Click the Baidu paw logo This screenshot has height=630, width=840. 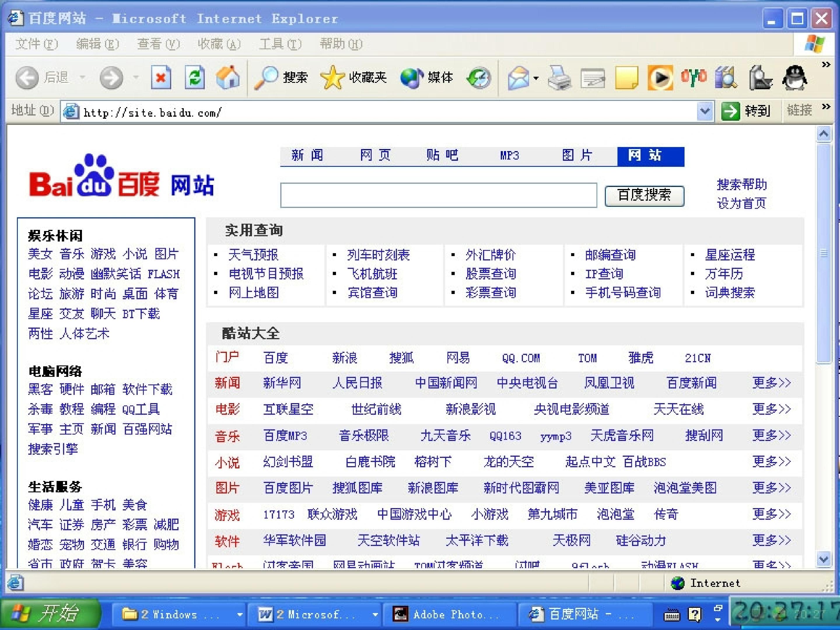point(94,175)
